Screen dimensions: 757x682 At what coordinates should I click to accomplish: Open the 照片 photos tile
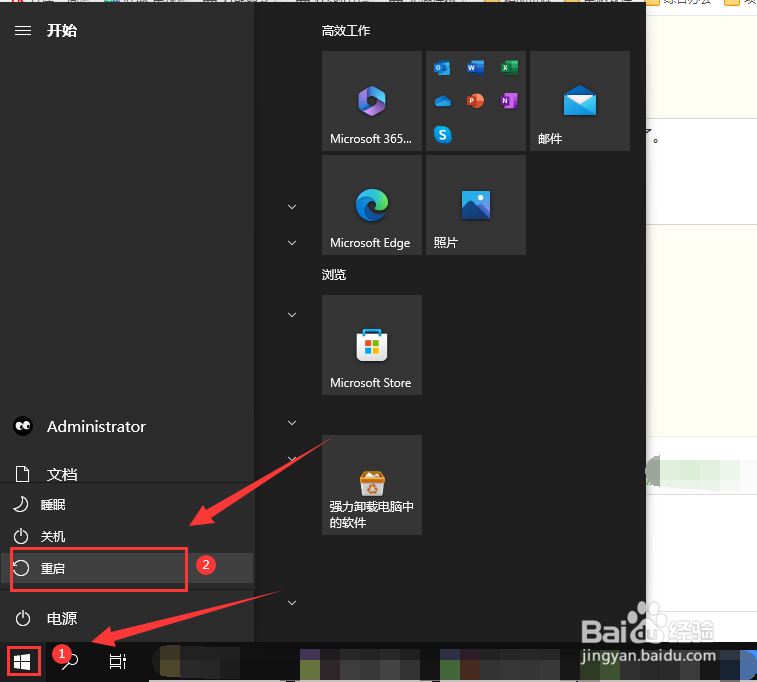point(476,205)
